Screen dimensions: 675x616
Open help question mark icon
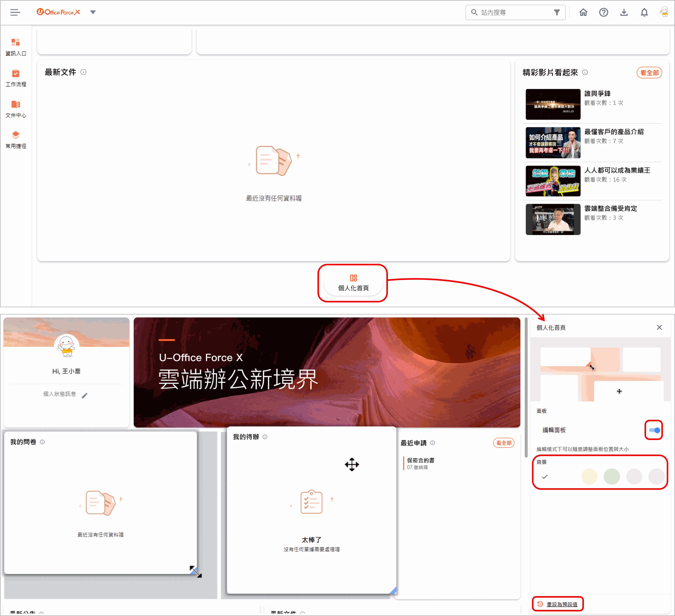(x=603, y=12)
